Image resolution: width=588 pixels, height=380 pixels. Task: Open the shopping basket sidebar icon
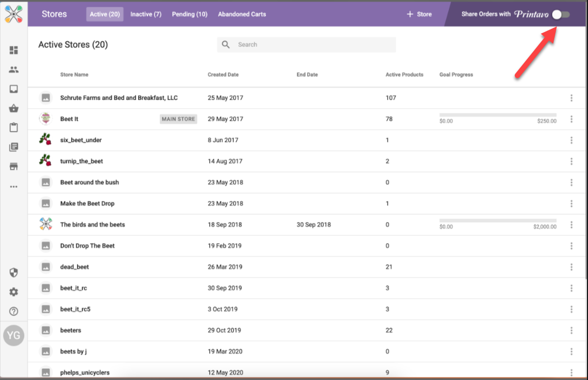14,109
